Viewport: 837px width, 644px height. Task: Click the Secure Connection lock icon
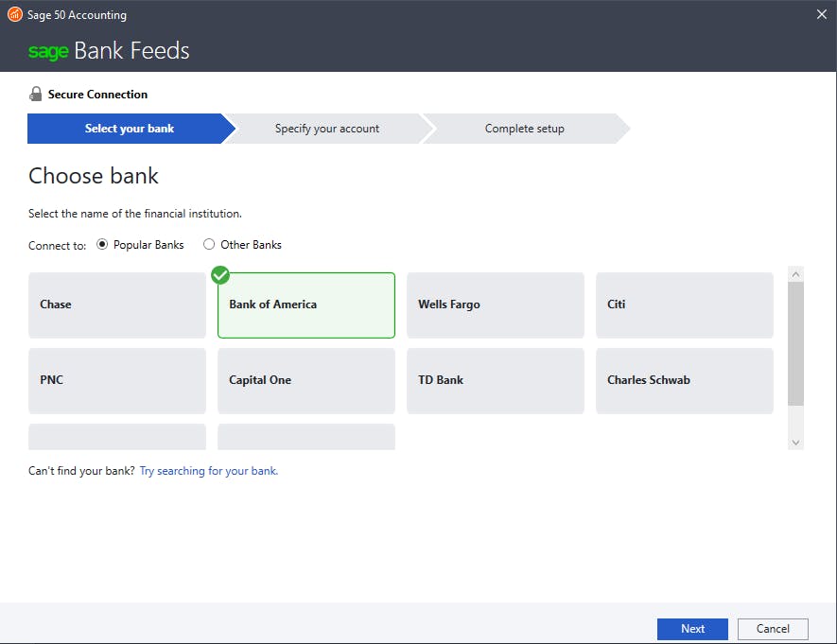tap(35, 94)
